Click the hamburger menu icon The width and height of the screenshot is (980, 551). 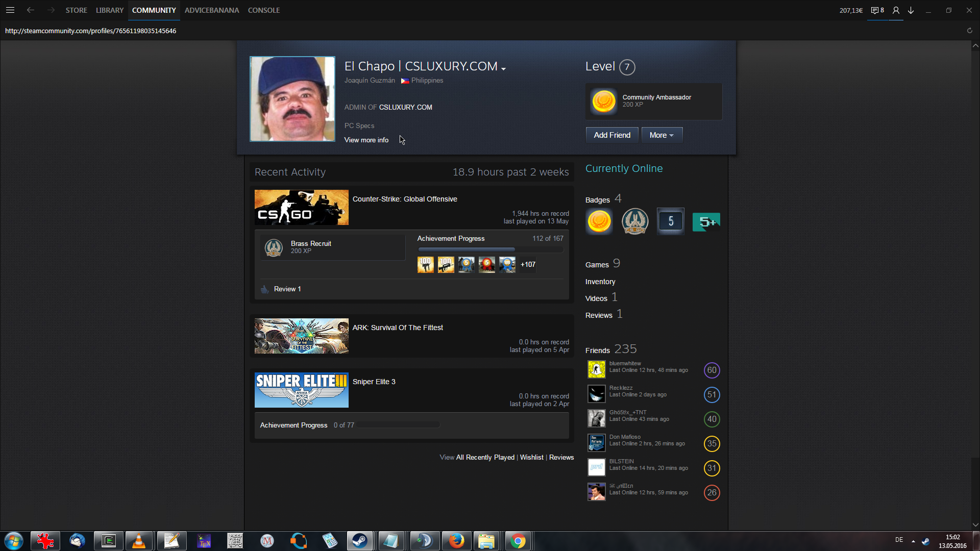(x=10, y=10)
